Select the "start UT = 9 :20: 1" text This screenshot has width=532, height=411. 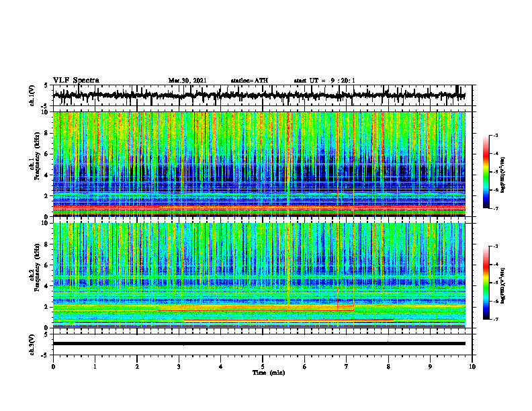(x=324, y=81)
